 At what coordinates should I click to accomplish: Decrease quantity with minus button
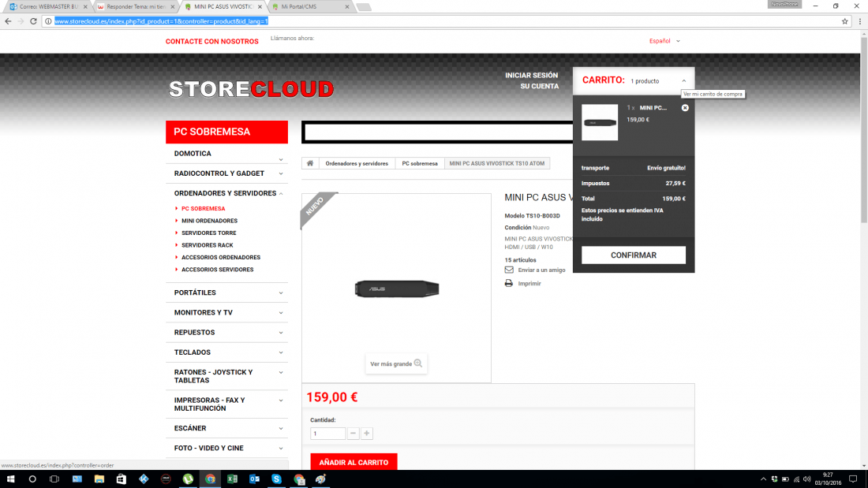tap(354, 434)
